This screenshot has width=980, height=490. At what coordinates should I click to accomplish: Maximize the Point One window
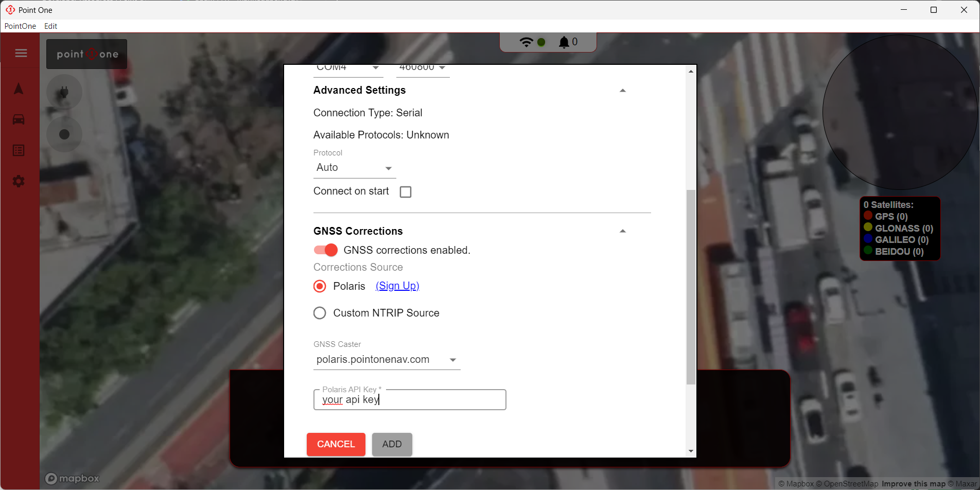pos(934,10)
